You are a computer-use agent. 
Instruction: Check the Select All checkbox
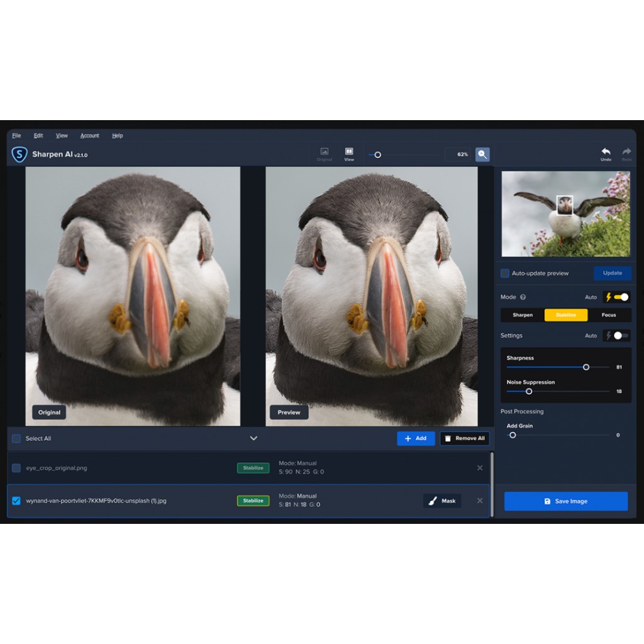[x=16, y=438]
